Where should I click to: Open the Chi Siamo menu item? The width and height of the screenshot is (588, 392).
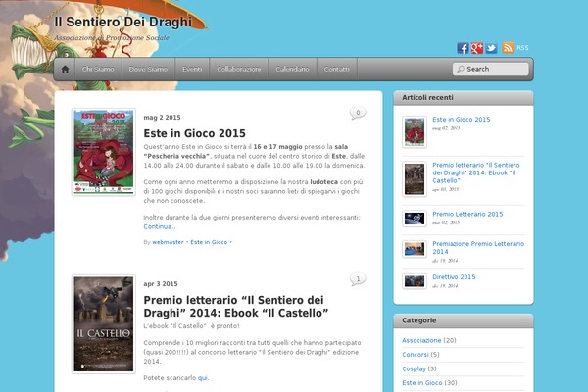pyautogui.click(x=98, y=69)
